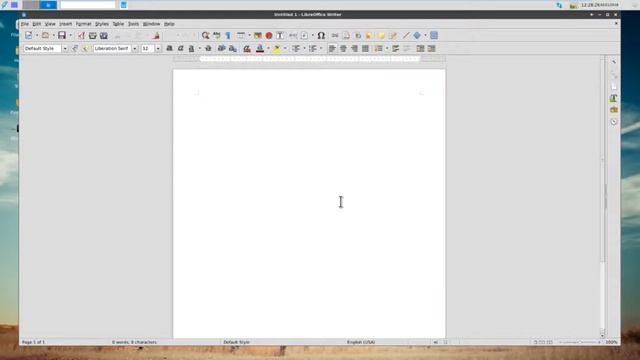Activate the clone formatting paintbrush
This screenshot has width=640, height=360.
click(x=156, y=36)
